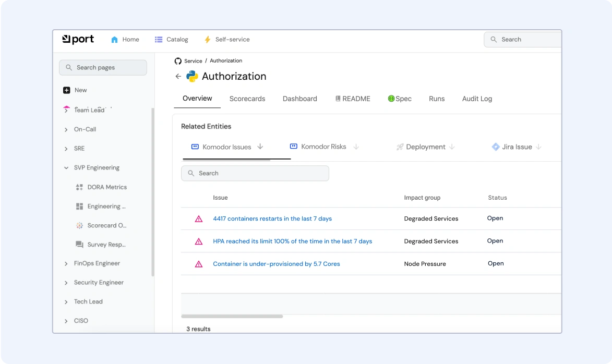Image resolution: width=612 pixels, height=364 pixels.
Task: Open the Audit Log tab
Action: coord(477,99)
